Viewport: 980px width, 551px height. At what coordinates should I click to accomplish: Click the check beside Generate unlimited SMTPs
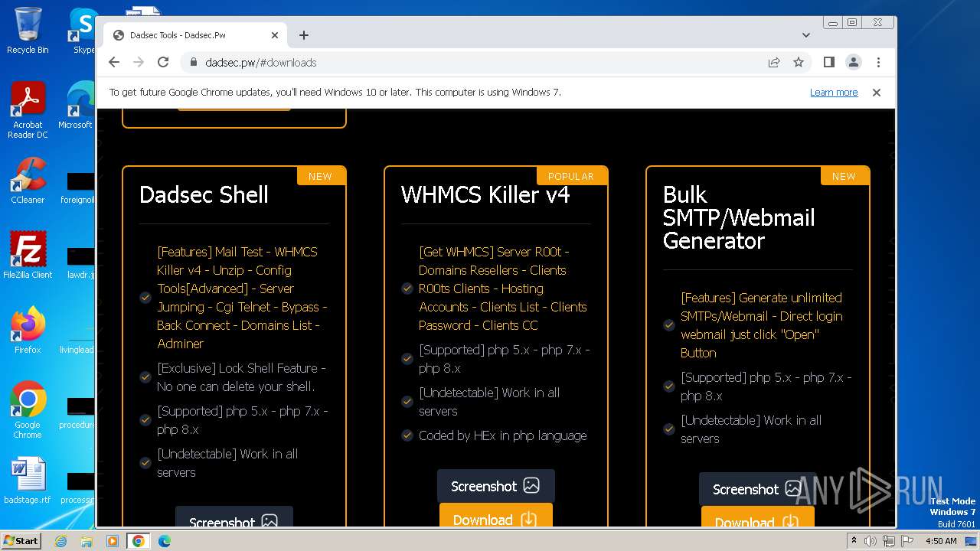(669, 325)
